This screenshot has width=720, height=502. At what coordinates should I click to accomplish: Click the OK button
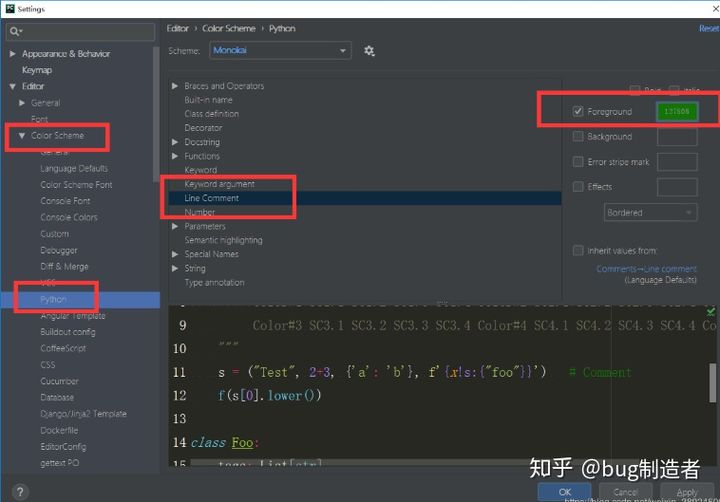point(564,492)
